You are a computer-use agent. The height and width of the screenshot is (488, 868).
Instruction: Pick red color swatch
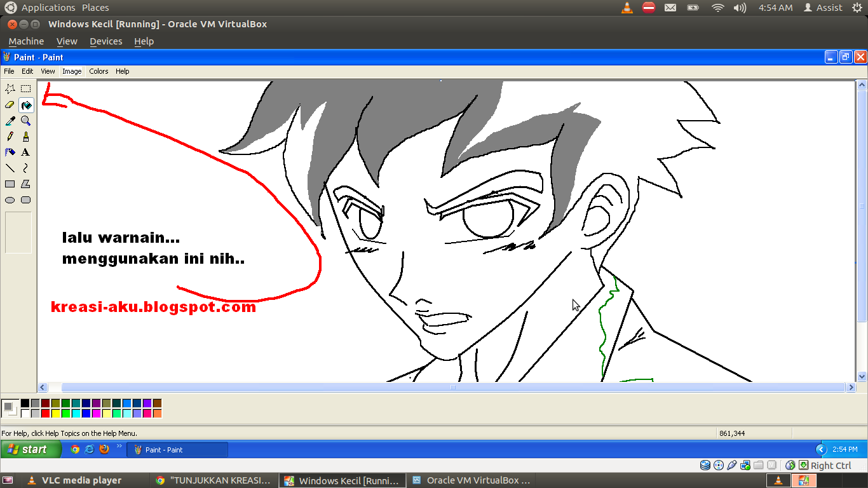point(45,413)
